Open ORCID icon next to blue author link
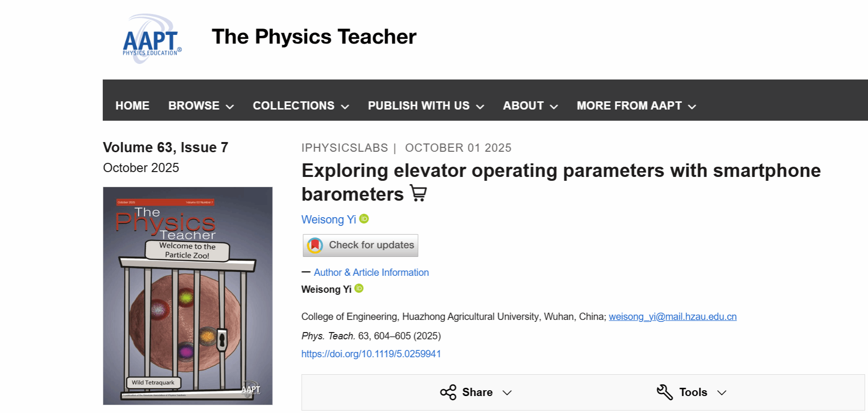 [364, 219]
